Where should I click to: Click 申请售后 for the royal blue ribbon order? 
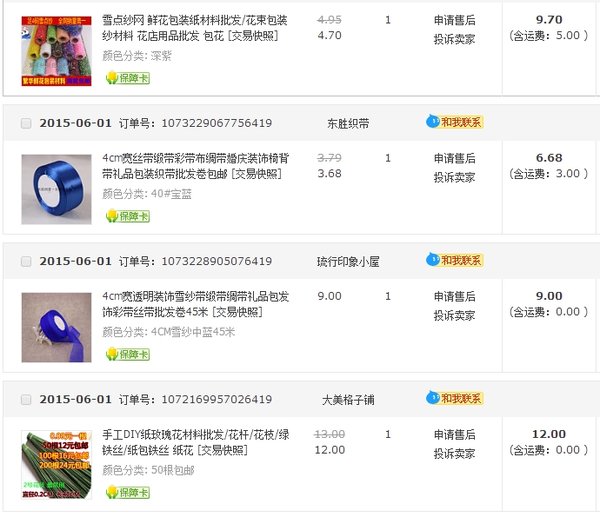455,158
